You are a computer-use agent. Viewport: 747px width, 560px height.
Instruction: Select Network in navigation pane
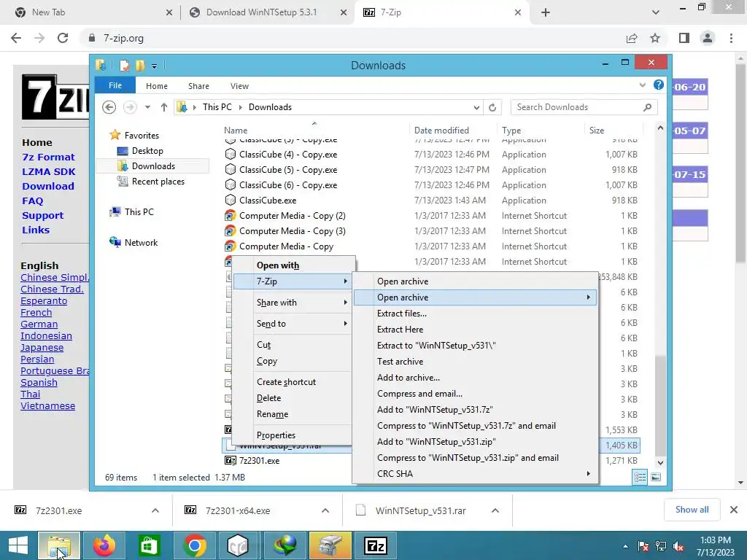141,243
